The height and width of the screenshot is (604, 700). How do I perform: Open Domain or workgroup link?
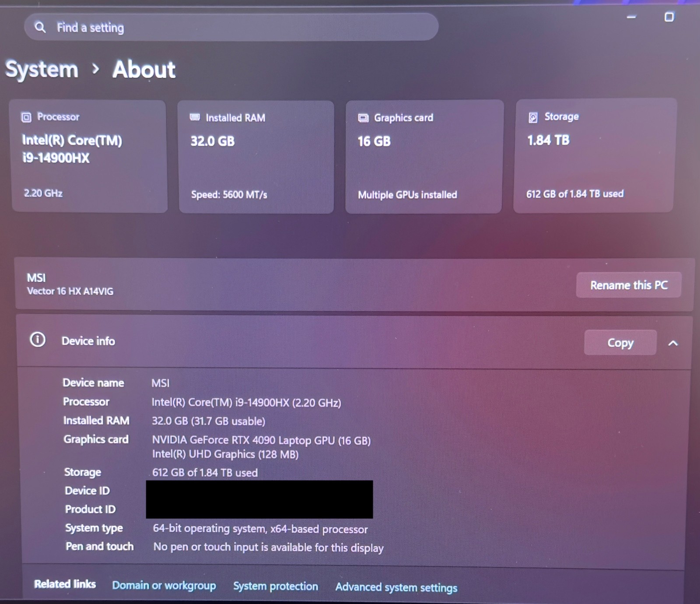[164, 585]
